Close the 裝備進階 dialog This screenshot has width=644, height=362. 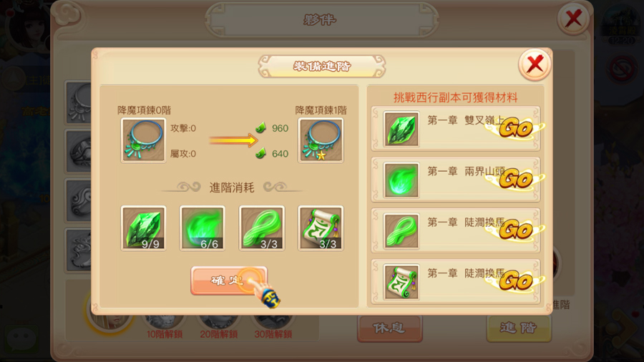pyautogui.click(x=535, y=64)
